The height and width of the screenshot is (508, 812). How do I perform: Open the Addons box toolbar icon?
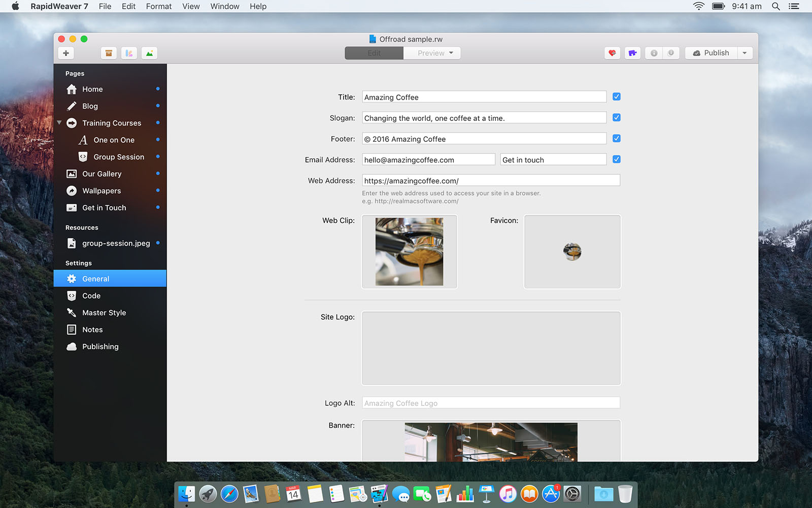[109, 53]
